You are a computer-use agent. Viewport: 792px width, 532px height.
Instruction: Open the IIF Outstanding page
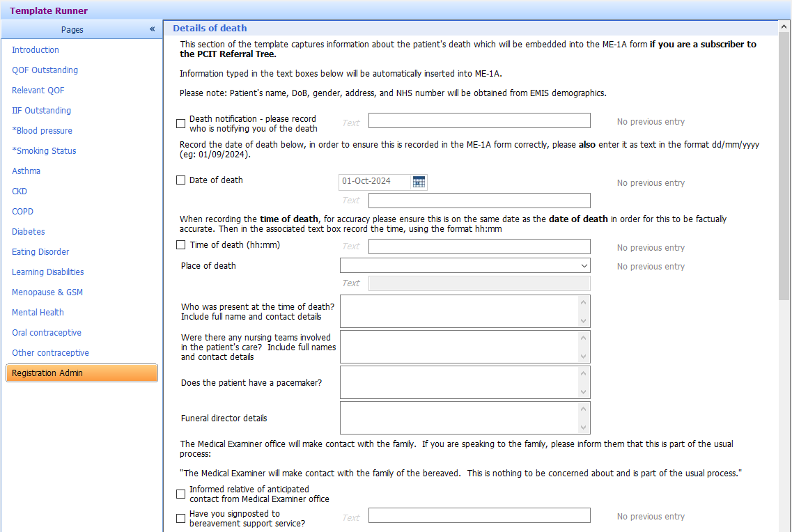(x=41, y=111)
